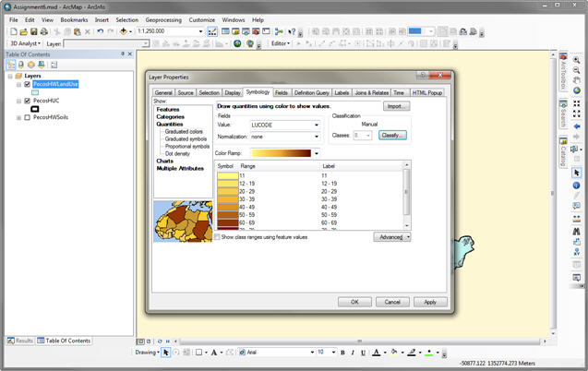Open the Advanced button dropdown
The height and width of the screenshot is (371, 588).
click(x=408, y=237)
